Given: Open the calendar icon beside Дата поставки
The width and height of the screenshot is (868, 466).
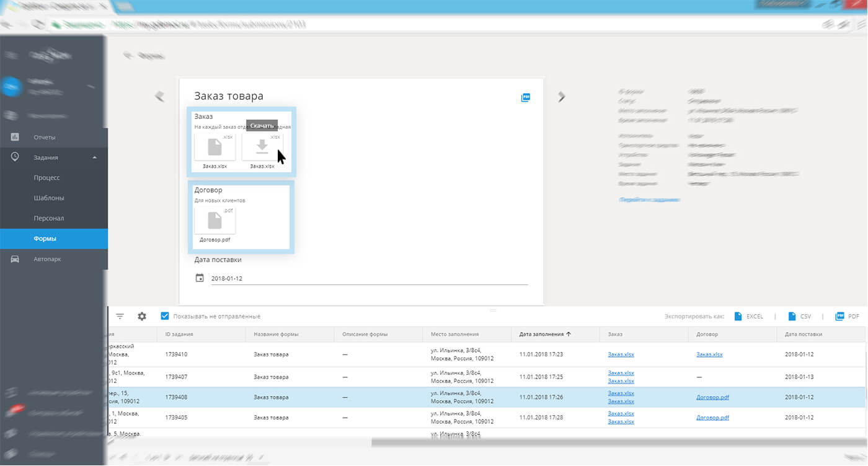Looking at the screenshot, I should pos(200,278).
